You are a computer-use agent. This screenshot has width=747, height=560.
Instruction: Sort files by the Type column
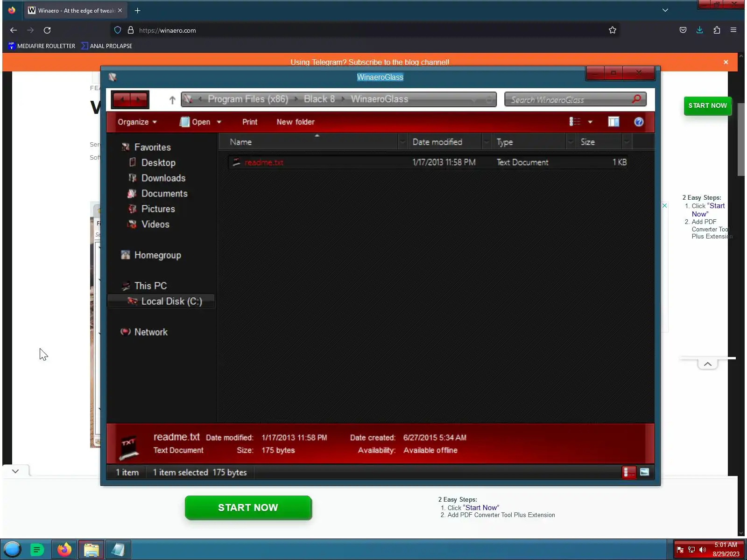(x=529, y=142)
